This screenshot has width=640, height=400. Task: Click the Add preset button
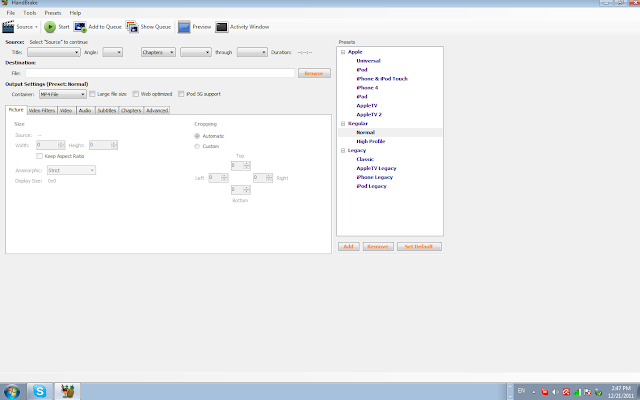coord(349,247)
